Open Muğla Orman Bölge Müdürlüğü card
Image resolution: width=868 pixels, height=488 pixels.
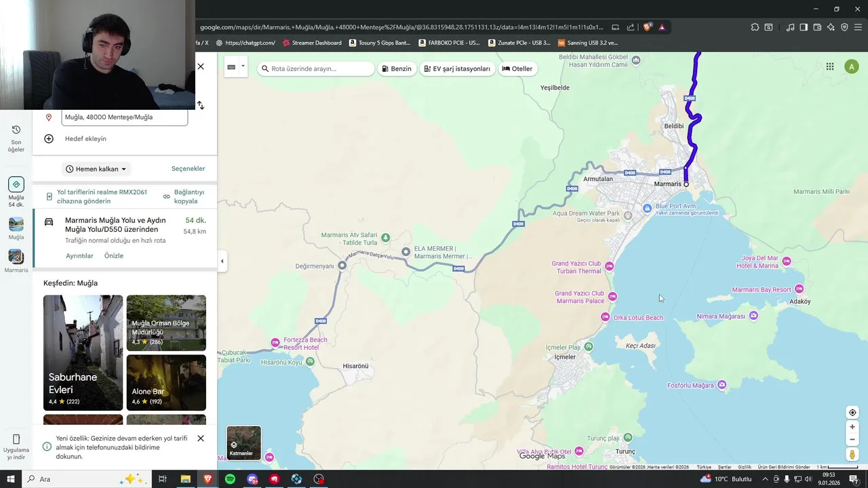[x=166, y=323]
